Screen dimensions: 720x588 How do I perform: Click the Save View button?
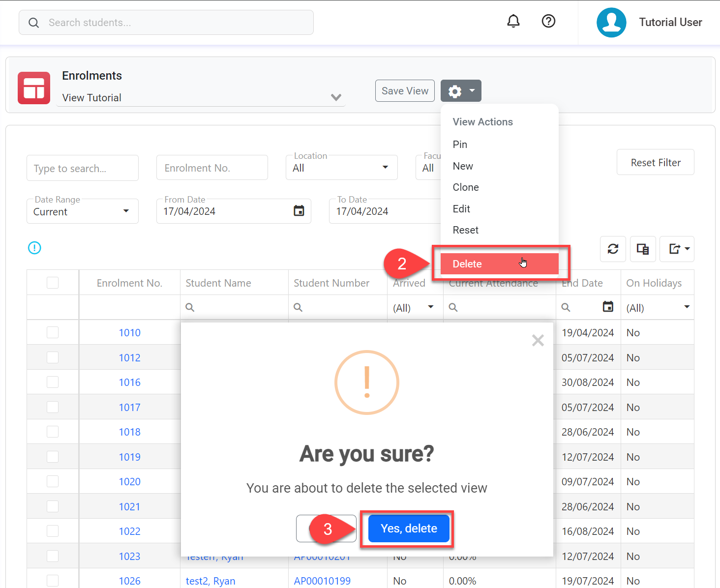pos(405,91)
